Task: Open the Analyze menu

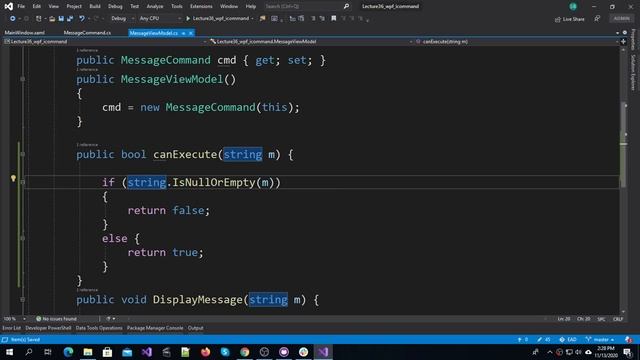Action: click(x=155, y=7)
